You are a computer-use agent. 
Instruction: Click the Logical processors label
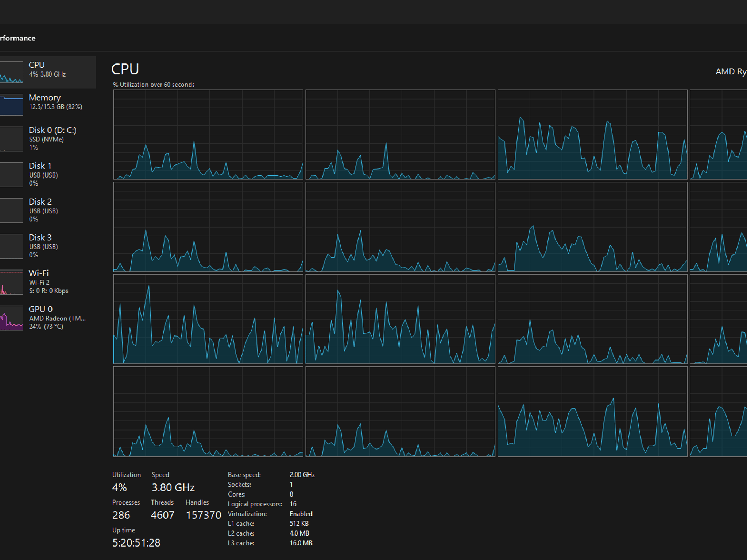click(x=255, y=504)
